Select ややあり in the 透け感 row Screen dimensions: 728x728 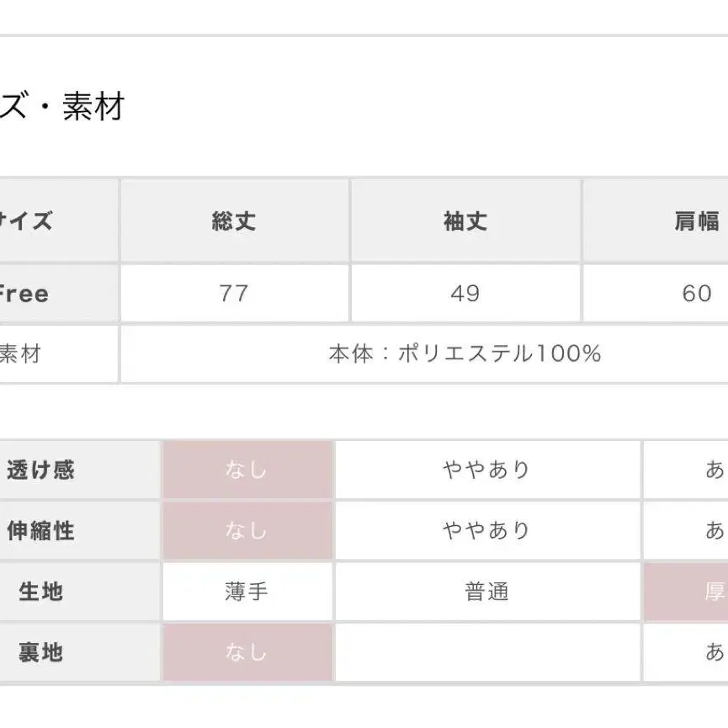pyautogui.click(x=486, y=470)
